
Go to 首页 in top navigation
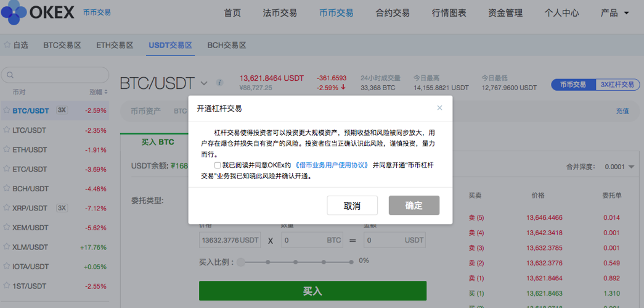tap(232, 13)
